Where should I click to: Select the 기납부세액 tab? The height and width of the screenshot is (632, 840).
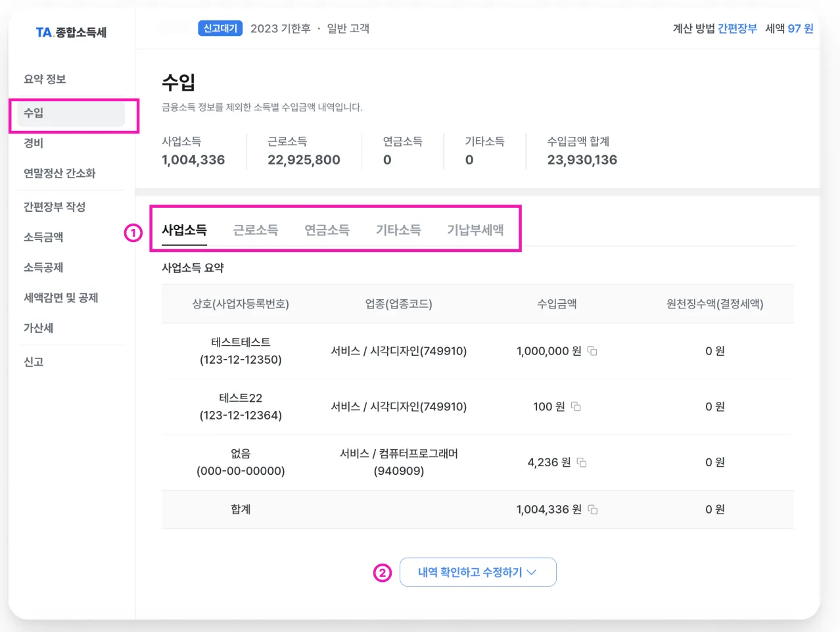tap(475, 230)
